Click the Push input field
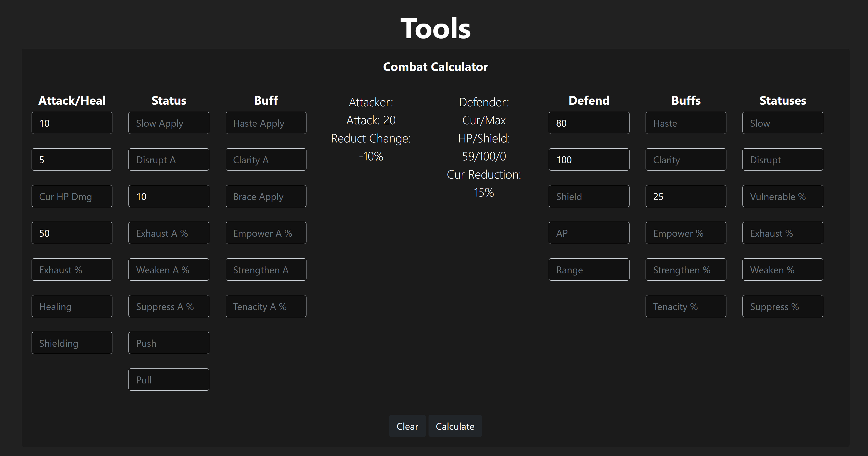 click(169, 343)
